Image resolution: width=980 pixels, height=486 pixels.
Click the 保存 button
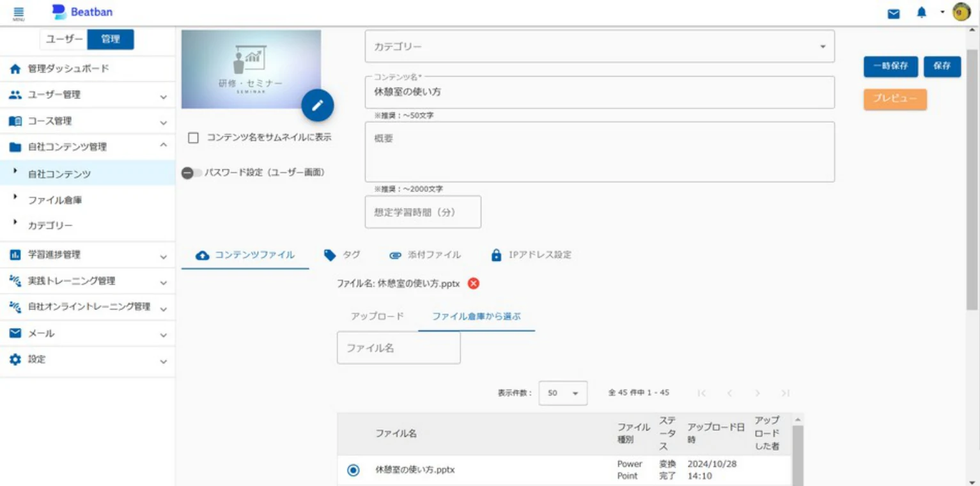coord(942,67)
